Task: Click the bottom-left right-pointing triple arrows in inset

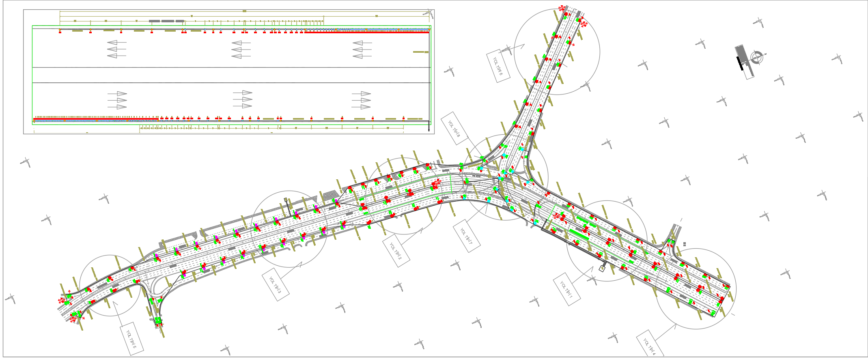Action: 117,100
